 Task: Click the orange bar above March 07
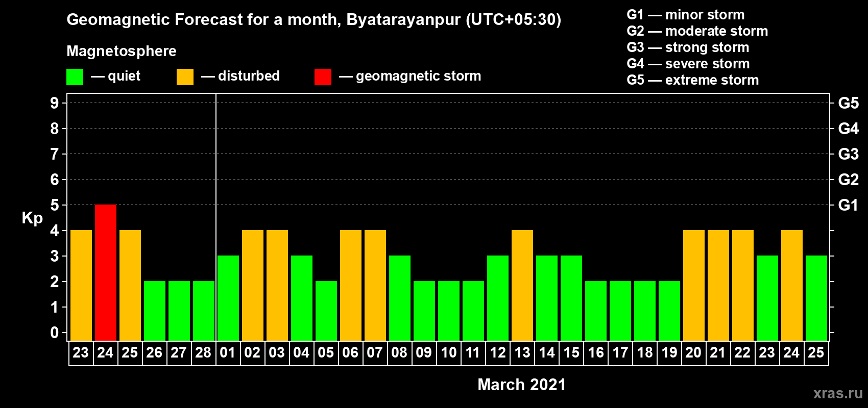[x=375, y=286]
